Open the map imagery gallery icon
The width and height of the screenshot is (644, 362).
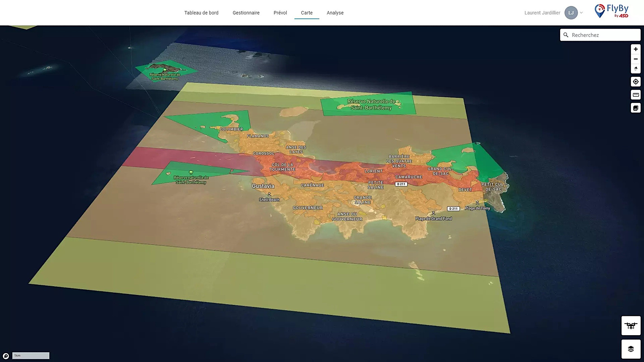click(636, 108)
